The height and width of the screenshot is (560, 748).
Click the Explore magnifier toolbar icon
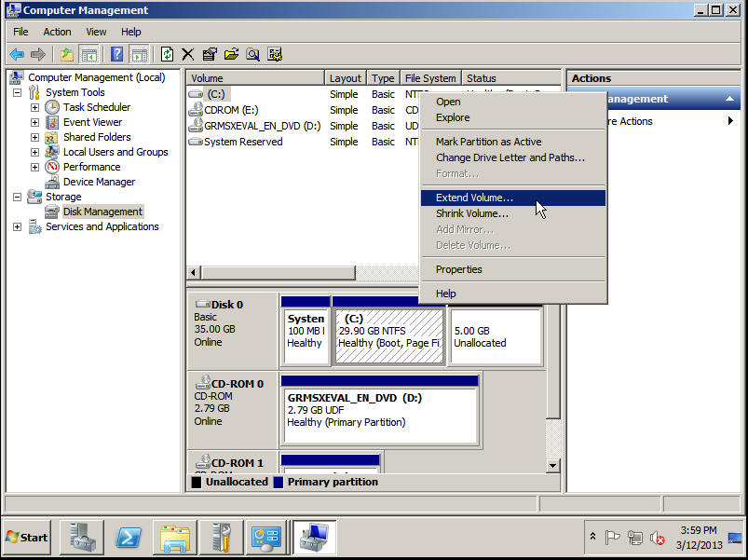click(252, 54)
